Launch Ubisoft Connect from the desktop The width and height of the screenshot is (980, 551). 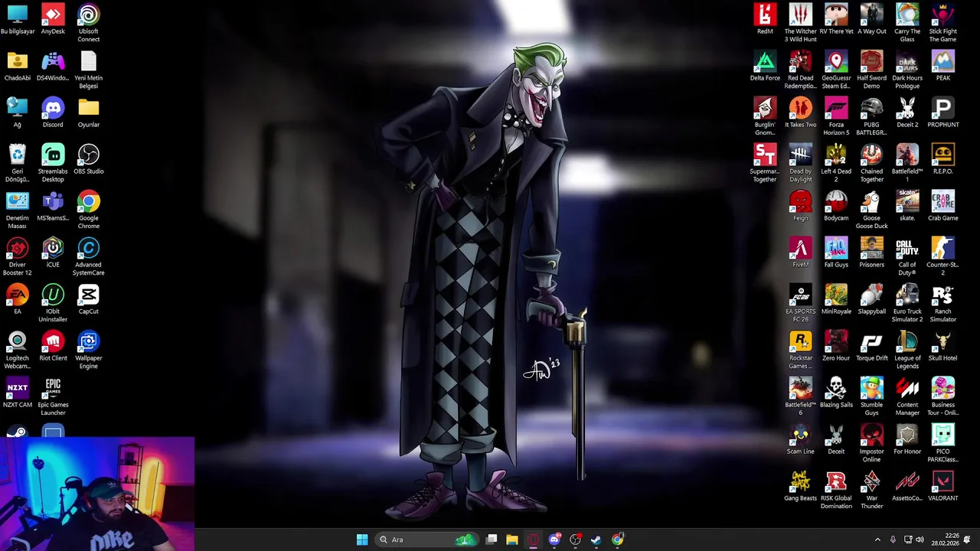(x=88, y=24)
